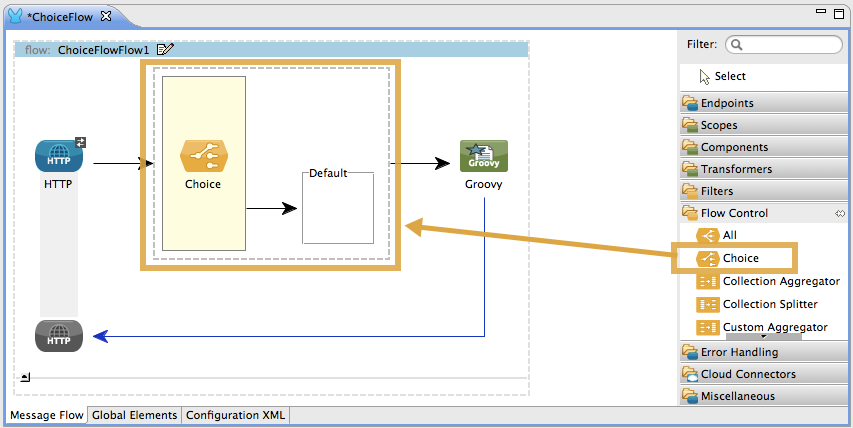Click the Choice item in palette

coord(740,258)
